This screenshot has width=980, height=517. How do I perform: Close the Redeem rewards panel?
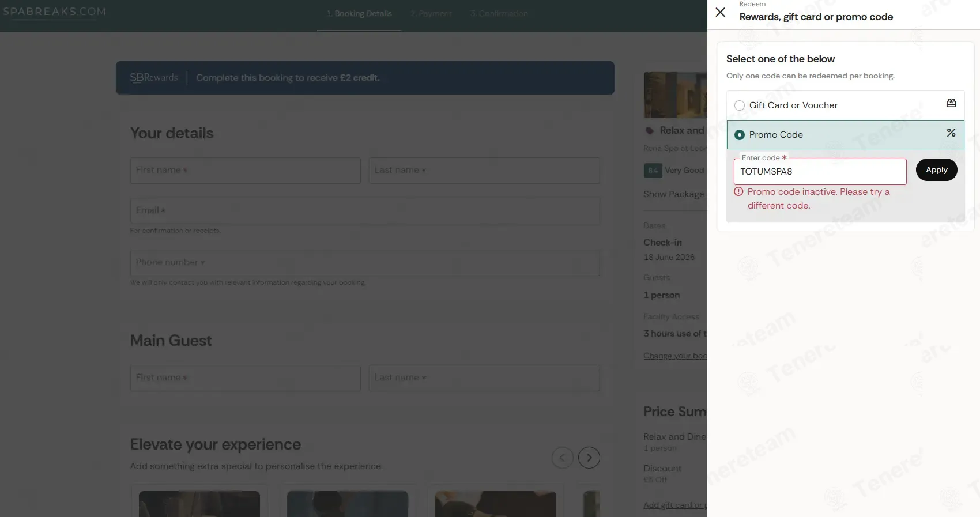(721, 12)
